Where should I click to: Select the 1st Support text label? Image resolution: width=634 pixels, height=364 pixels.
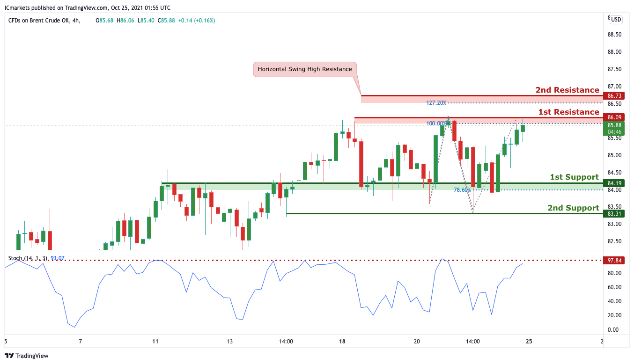point(574,177)
